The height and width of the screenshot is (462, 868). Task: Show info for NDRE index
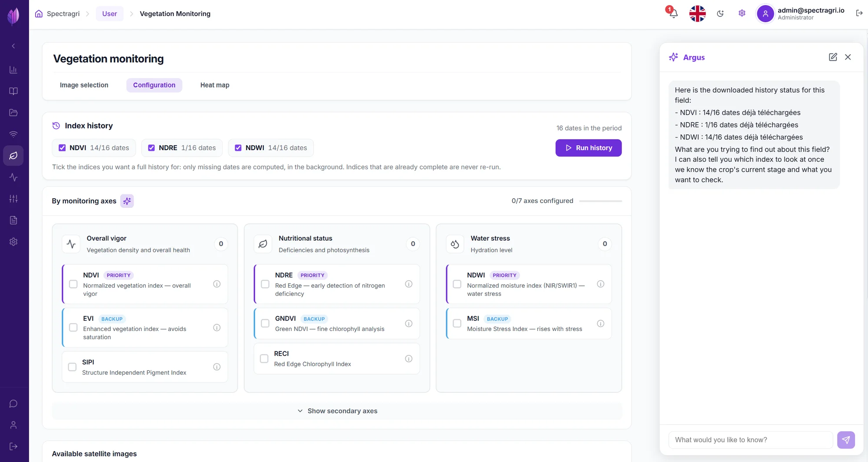click(x=409, y=284)
